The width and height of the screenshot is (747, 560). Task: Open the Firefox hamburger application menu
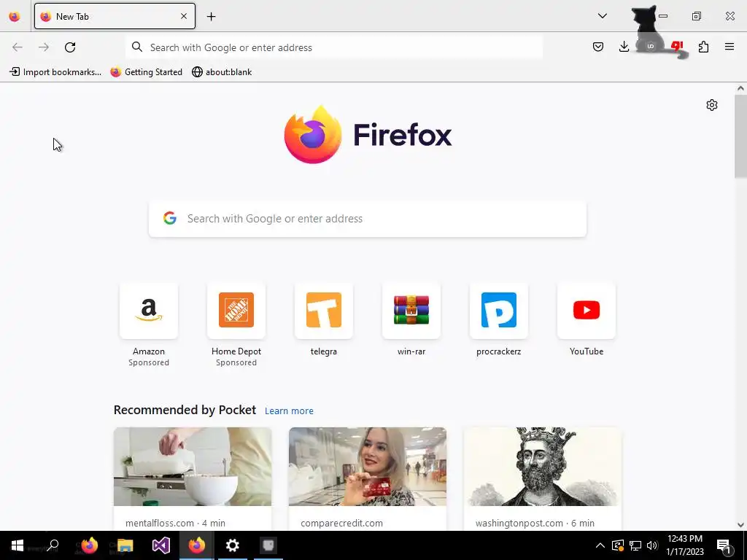tap(729, 47)
